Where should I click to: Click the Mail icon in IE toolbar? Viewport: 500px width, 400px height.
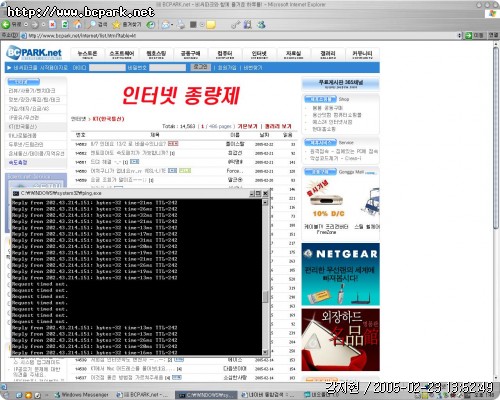click(x=165, y=24)
